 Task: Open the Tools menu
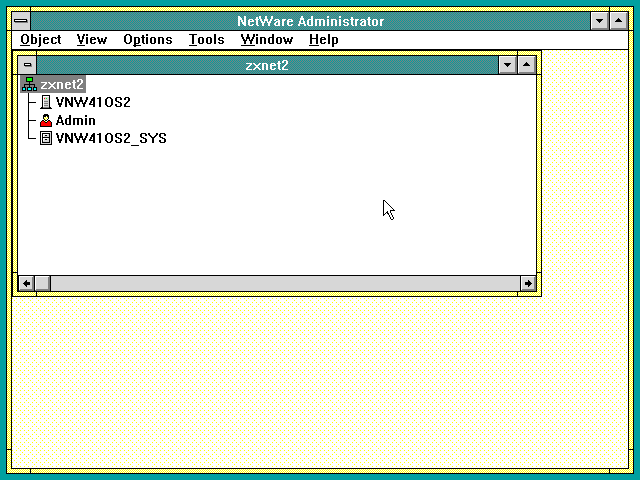207,40
